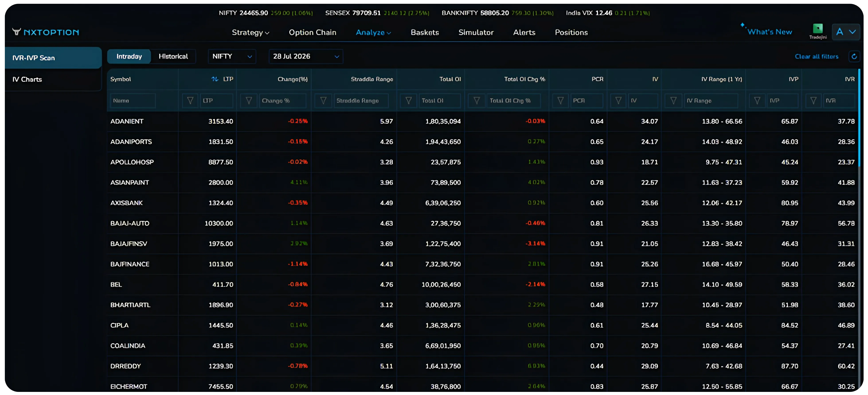Sort by the Change(%) column header
The width and height of the screenshot is (868, 395).
click(293, 79)
